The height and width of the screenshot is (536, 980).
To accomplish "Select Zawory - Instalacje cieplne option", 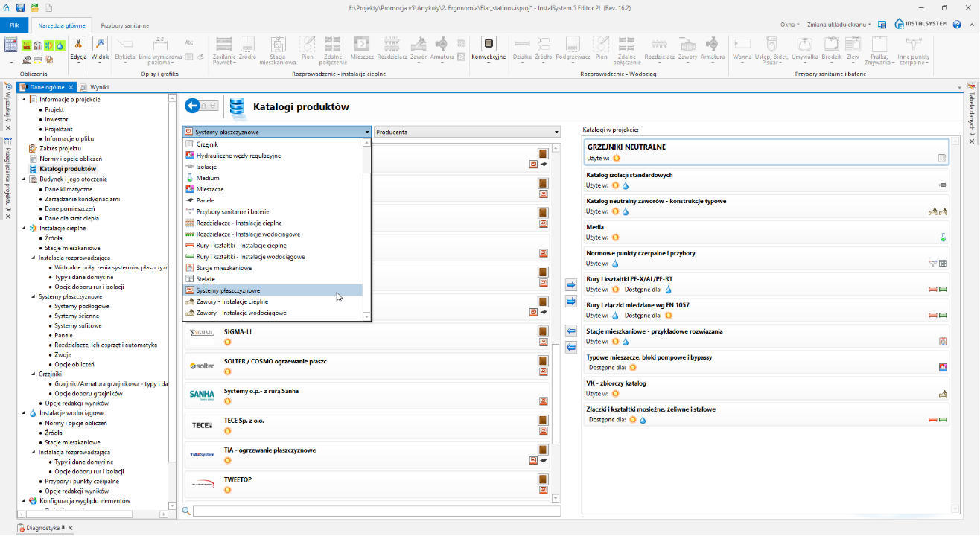I will pyautogui.click(x=273, y=301).
